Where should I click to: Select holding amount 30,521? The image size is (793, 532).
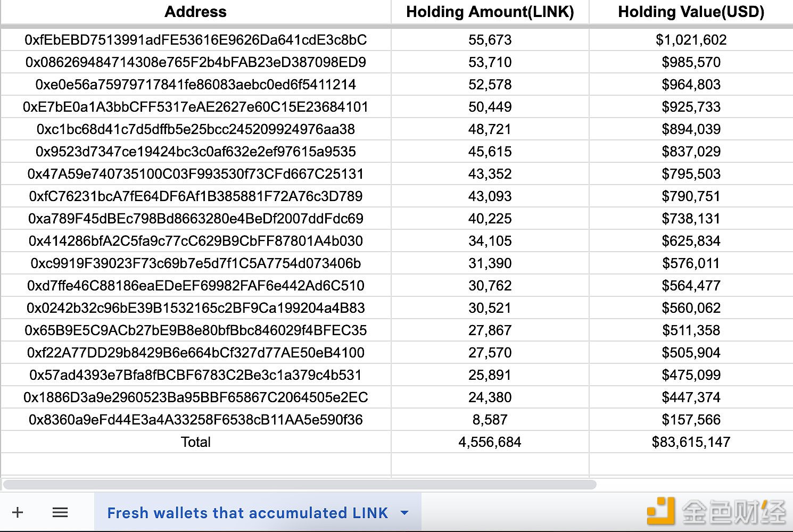coord(490,308)
